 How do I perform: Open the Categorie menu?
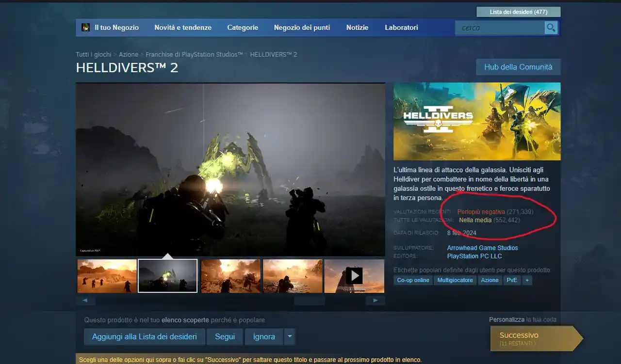point(243,28)
